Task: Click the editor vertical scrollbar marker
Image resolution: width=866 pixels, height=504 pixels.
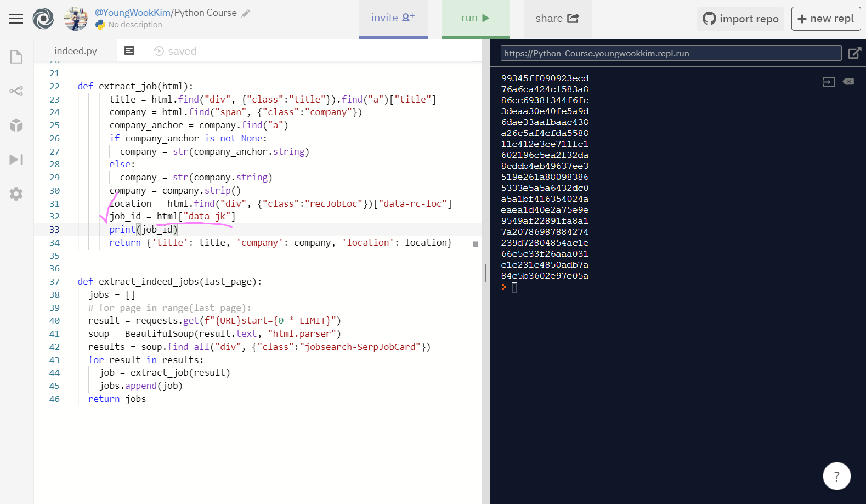Action: click(476, 244)
